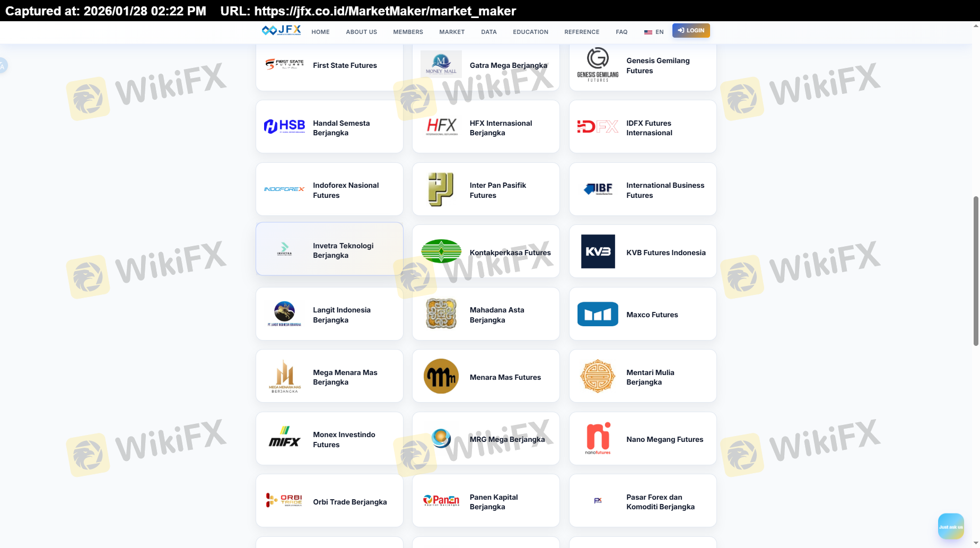This screenshot has height=548, width=980.
Task: Click the JFX logo in the header
Action: 281,31
